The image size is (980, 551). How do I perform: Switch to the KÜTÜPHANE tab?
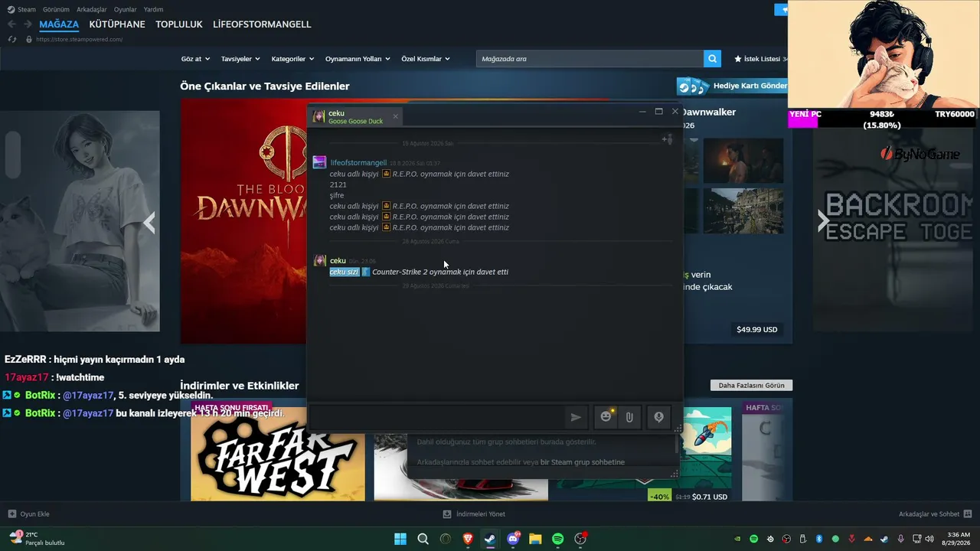[x=117, y=24]
